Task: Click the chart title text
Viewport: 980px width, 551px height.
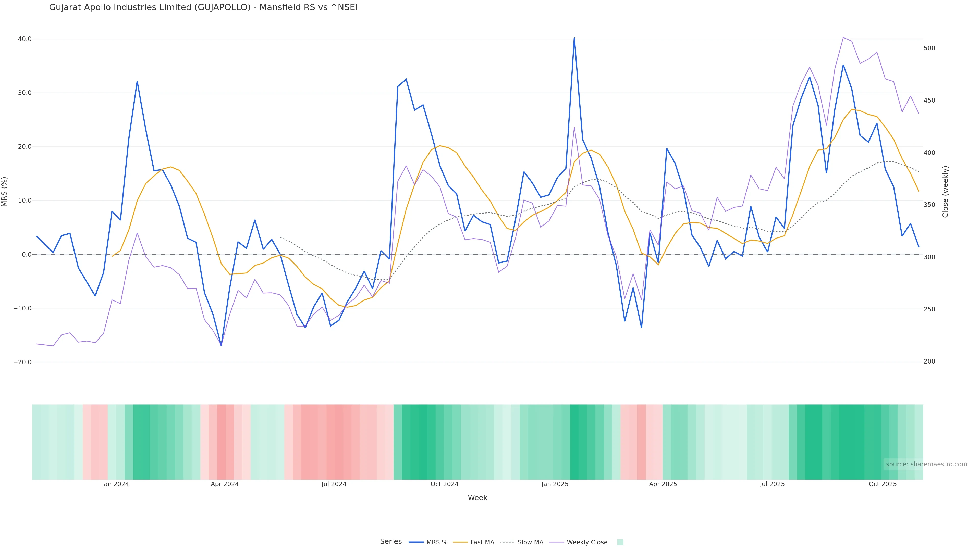Action: tap(203, 8)
